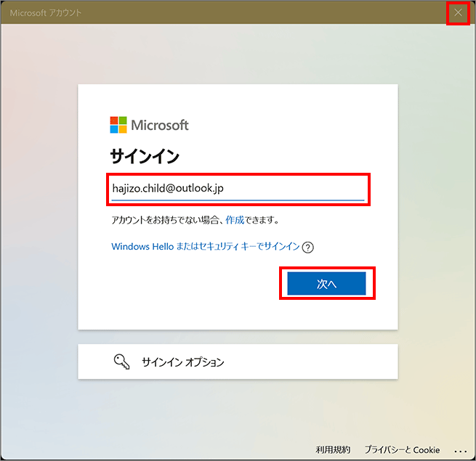Click the Microsoft logo

(149, 125)
